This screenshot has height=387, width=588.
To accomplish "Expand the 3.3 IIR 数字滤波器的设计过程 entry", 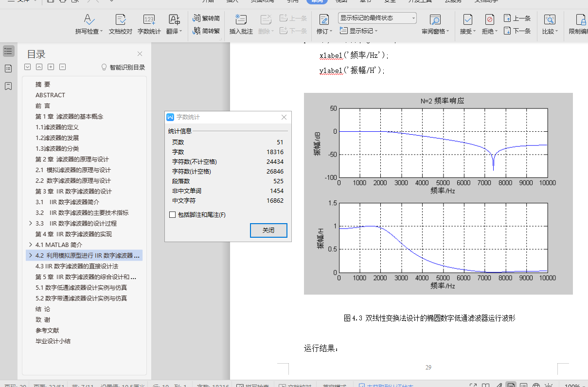I will click(31, 224).
